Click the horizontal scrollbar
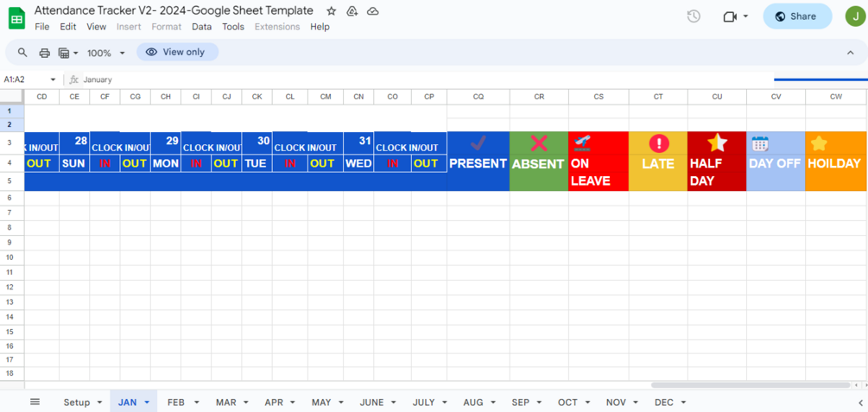 click(750, 385)
